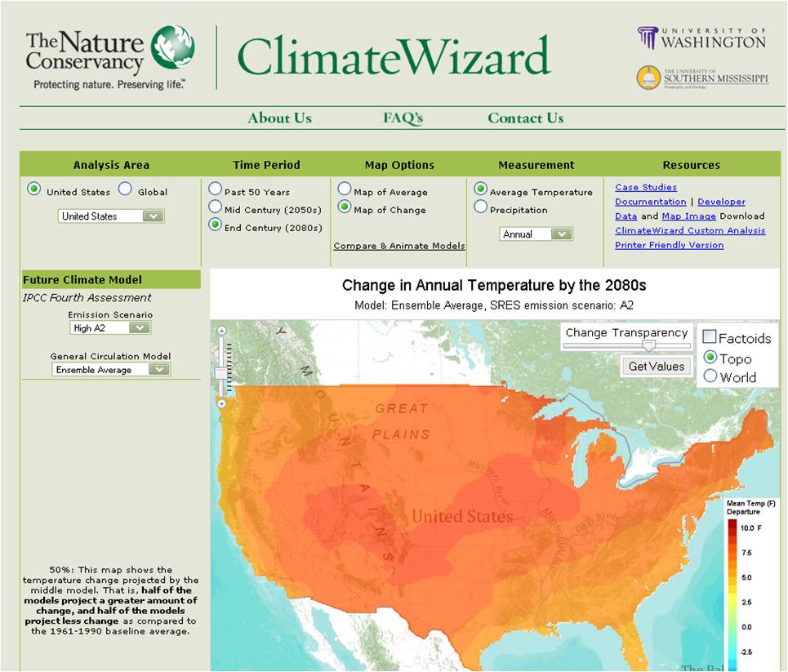Select the United States analysis area radio

click(33, 189)
